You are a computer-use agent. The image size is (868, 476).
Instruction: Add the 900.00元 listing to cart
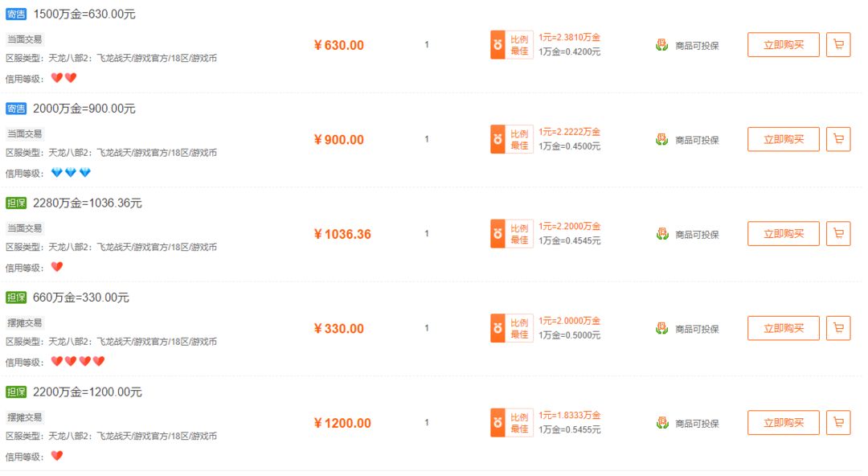pos(838,139)
